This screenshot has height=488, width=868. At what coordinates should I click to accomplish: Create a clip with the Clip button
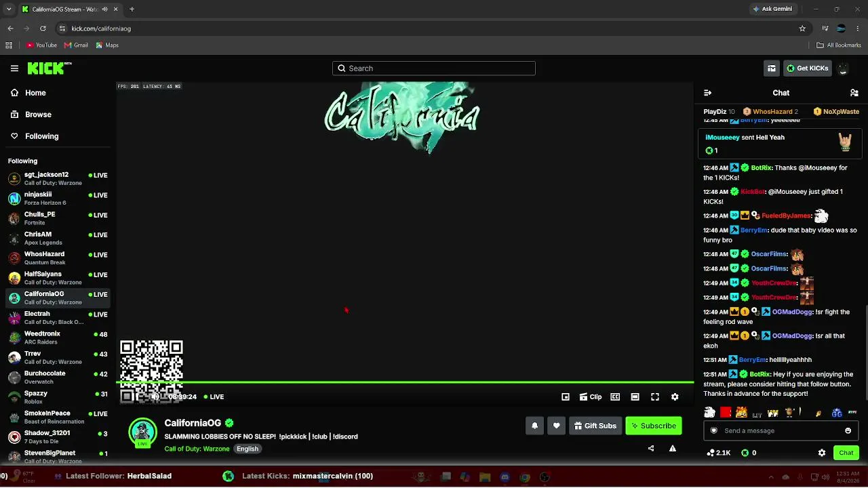click(x=591, y=397)
